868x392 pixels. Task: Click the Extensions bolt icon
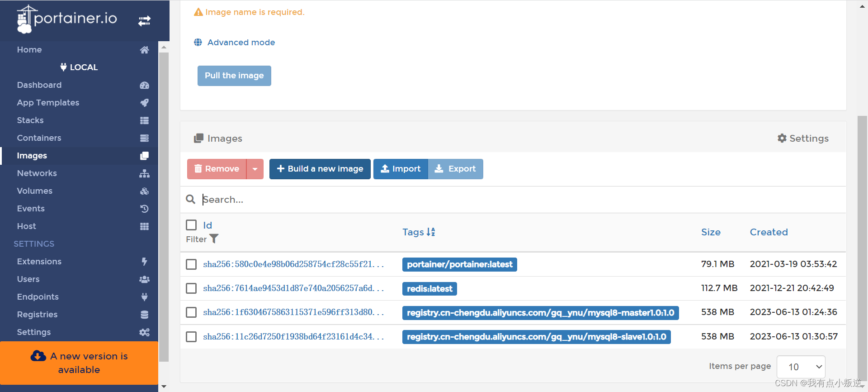tap(144, 262)
